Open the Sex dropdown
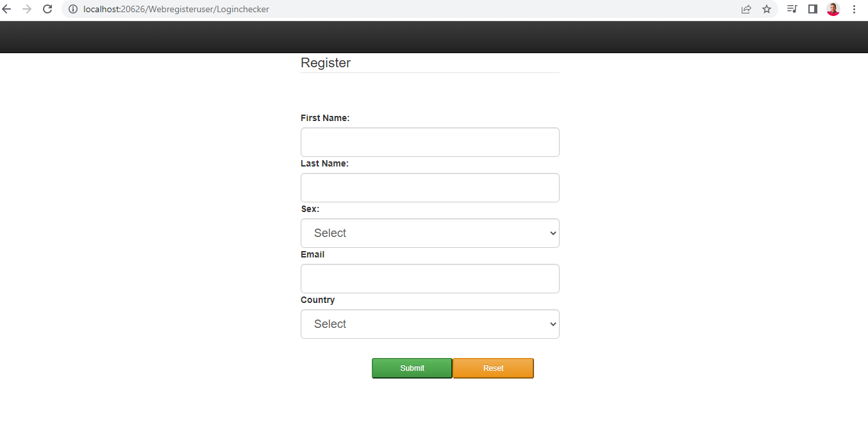The height and width of the screenshot is (440, 868). [x=430, y=233]
